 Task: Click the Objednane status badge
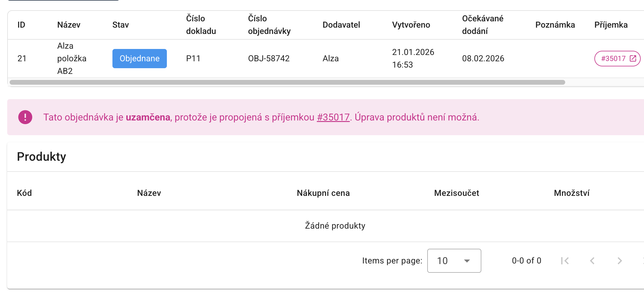(x=140, y=59)
